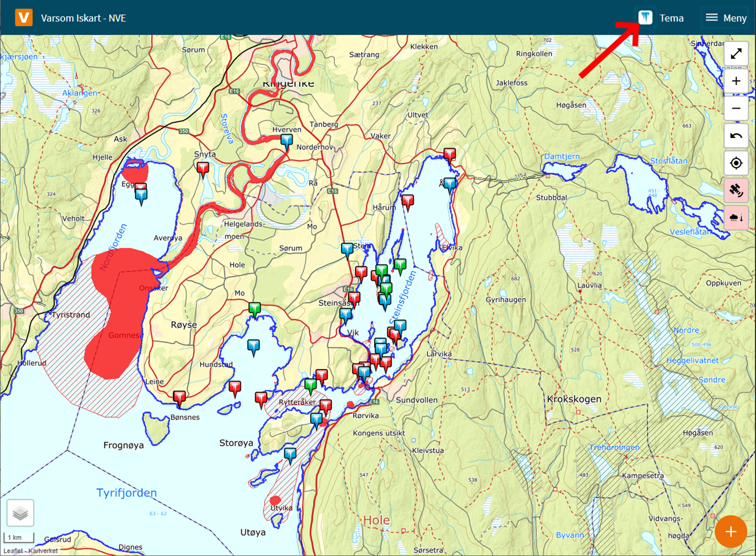Select the green marker near Røyse
Viewport: 756px width, 556px height.
coord(255,309)
